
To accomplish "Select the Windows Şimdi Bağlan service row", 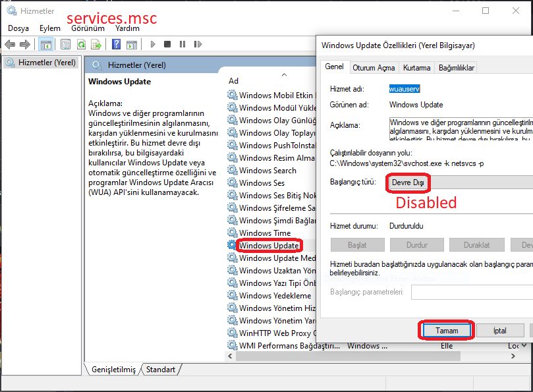I will [x=271, y=220].
